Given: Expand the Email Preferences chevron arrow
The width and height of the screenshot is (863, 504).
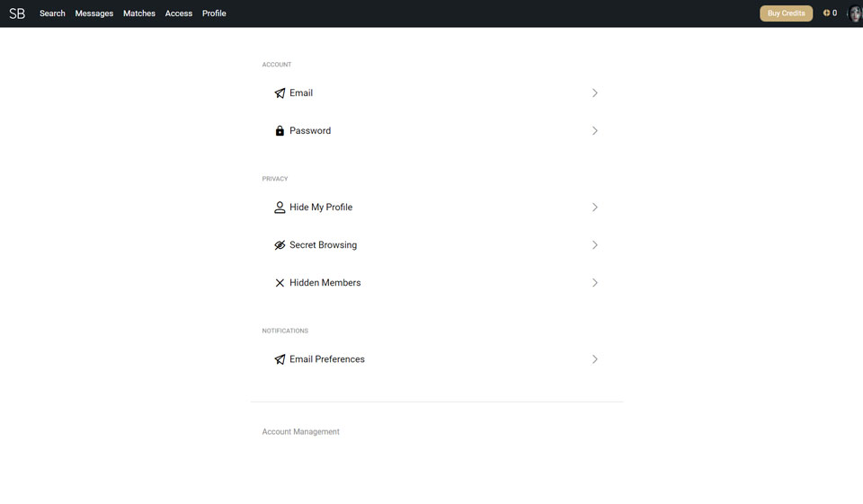Looking at the screenshot, I should [594, 359].
